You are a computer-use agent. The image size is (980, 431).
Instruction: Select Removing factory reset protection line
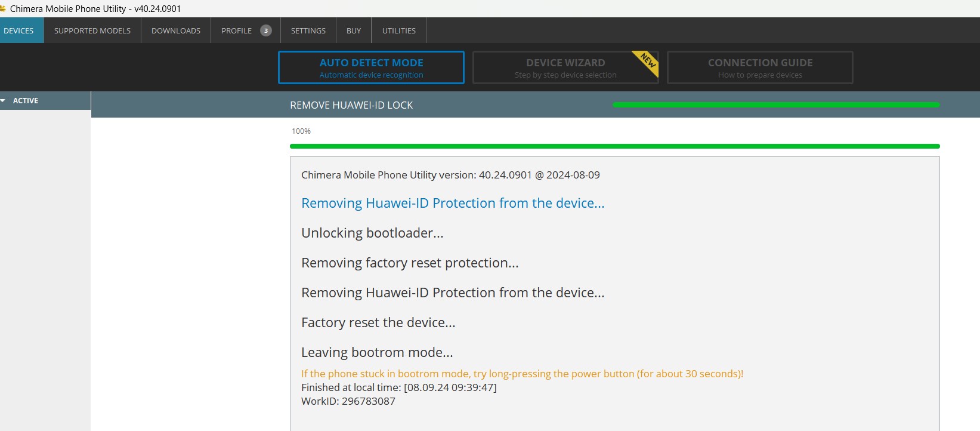pyautogui.click(x=410, y=263)
